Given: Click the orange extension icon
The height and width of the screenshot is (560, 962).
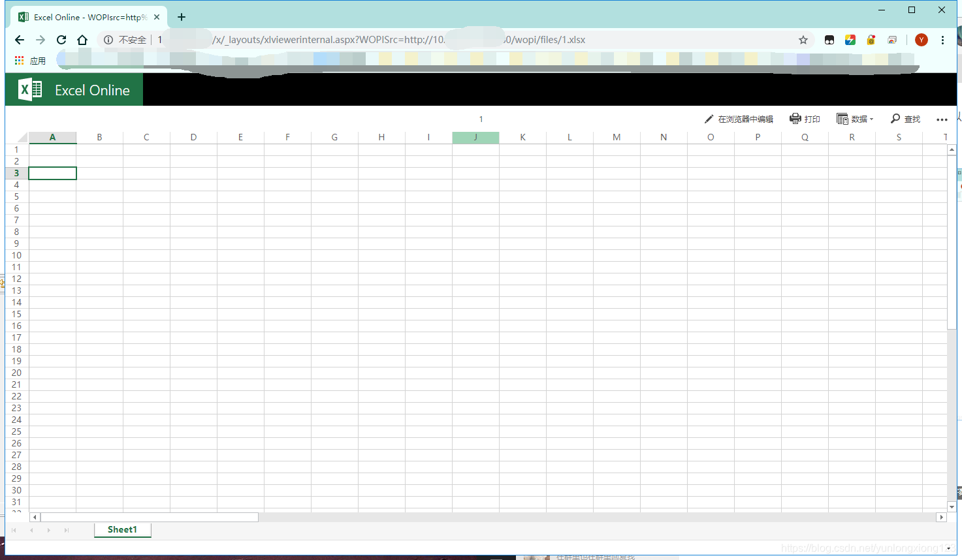Looking at the screenshot, I should pyautogui.click(x=871, y=40).
